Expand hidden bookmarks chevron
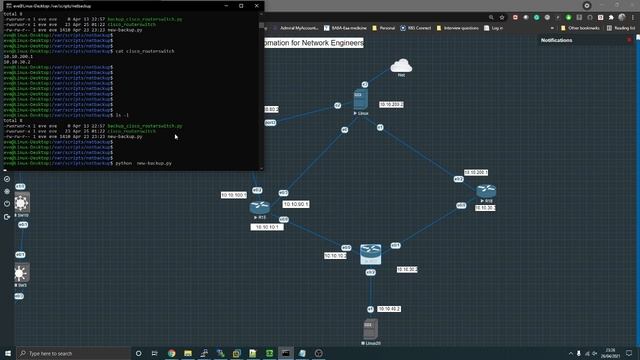 tap(552, 28)
